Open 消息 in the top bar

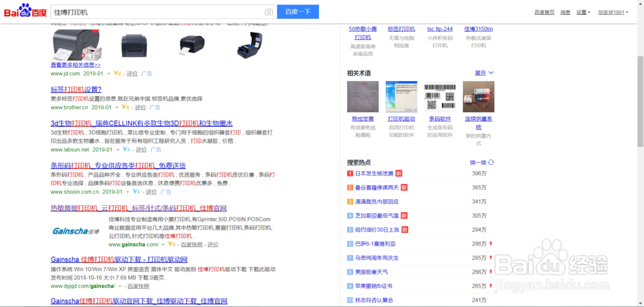click(x=565, y=12)
